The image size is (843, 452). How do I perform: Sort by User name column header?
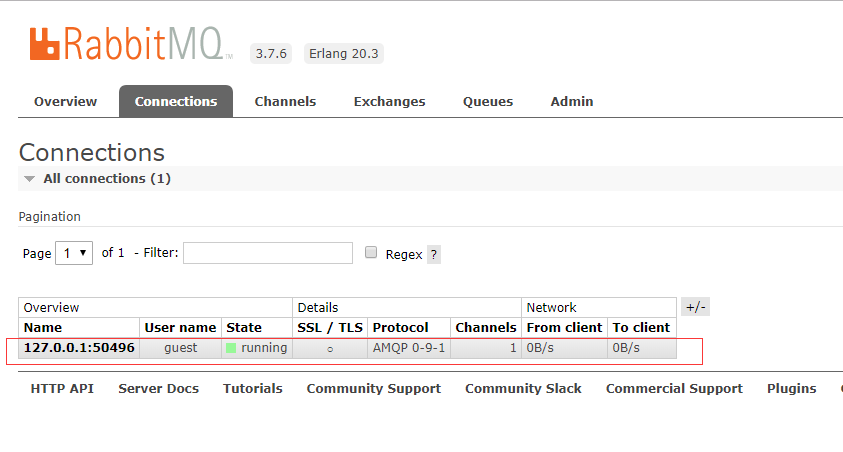pos(180,327)
